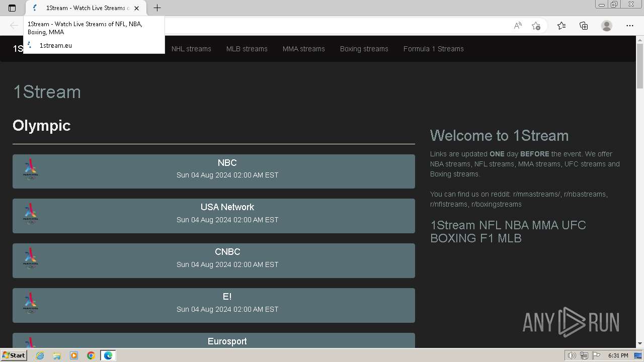The height and width of the screenshot is (362, 644).
Task: Click the network icon in system tray
Action: [x=584, y=355]
